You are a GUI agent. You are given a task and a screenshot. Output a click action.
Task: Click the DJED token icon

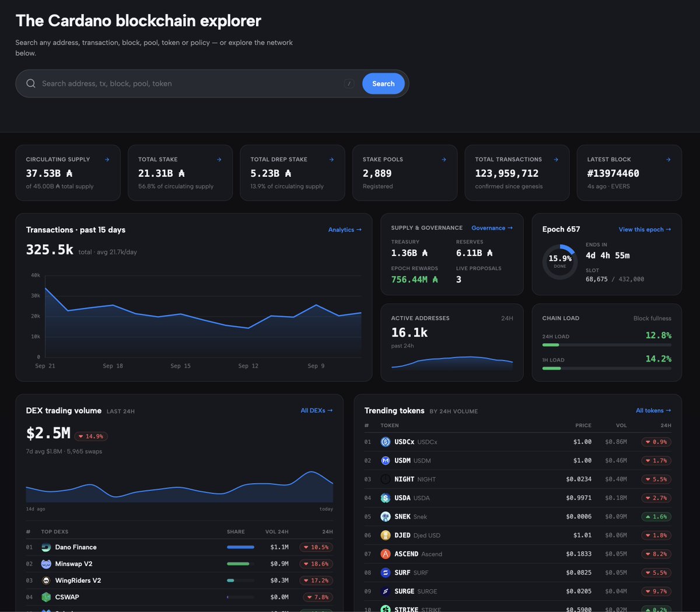click(x=386, y=536)
